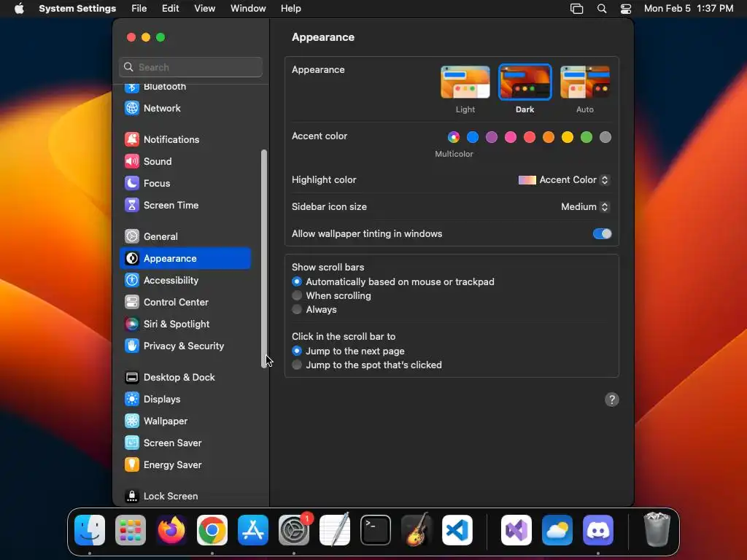Open the View menu
This screenshot has width=747, height=560.
pos(205,9)
